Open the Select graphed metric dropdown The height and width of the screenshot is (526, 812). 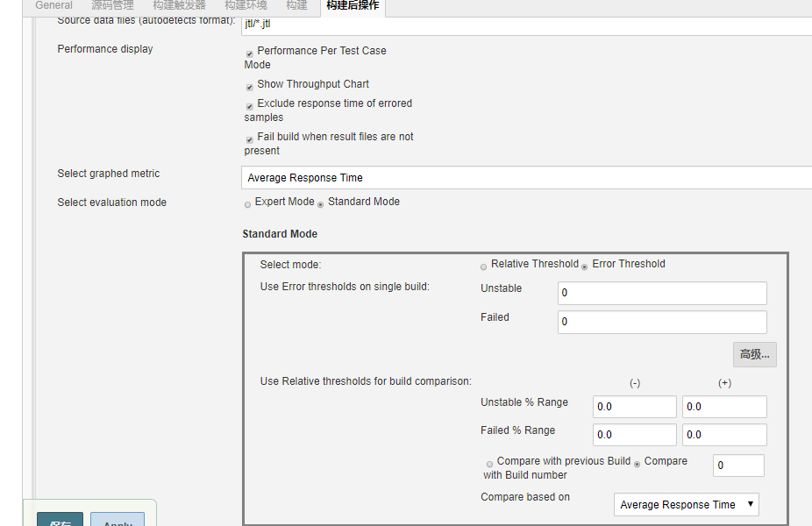pyautogui.click(x=526, y=177)
